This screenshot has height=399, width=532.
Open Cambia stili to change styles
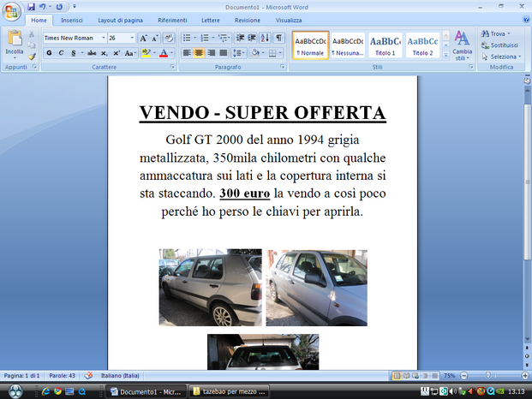462,45
